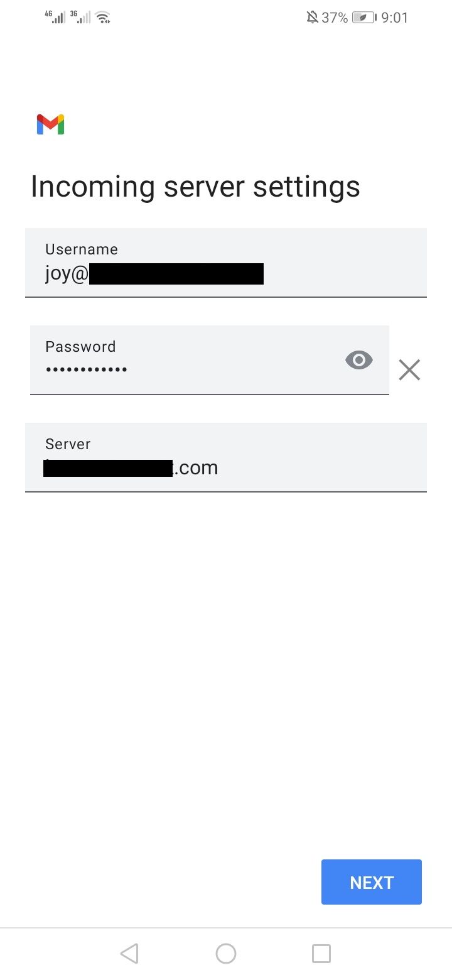Tap the 4G signal strength icon
The width and height of the screenshot is (452, 980).
point(56,17)
